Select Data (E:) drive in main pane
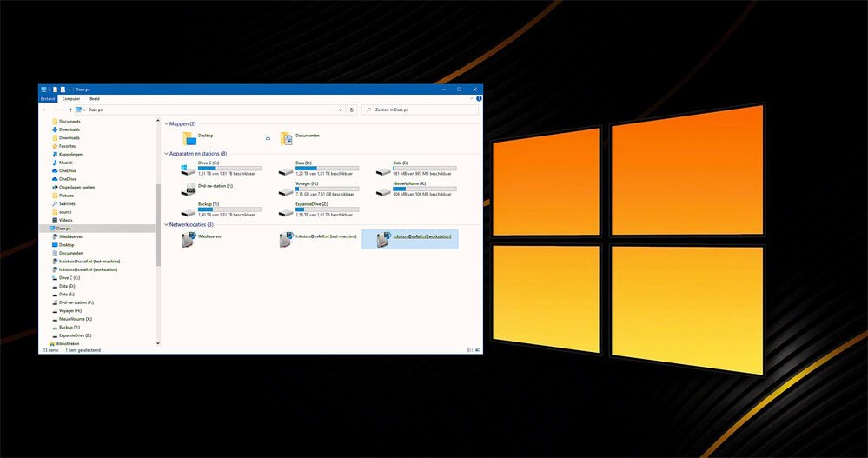868x458 pixels. click(x=416, y=169)
